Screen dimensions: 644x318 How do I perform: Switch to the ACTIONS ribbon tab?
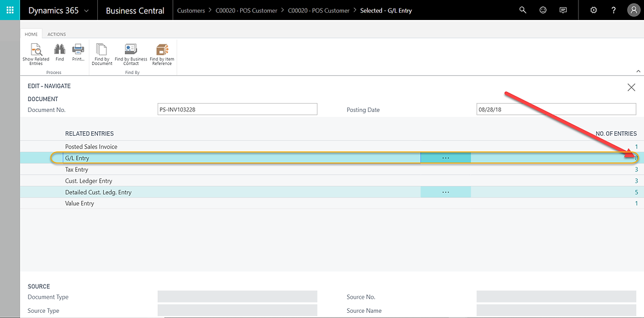point(57,34)
